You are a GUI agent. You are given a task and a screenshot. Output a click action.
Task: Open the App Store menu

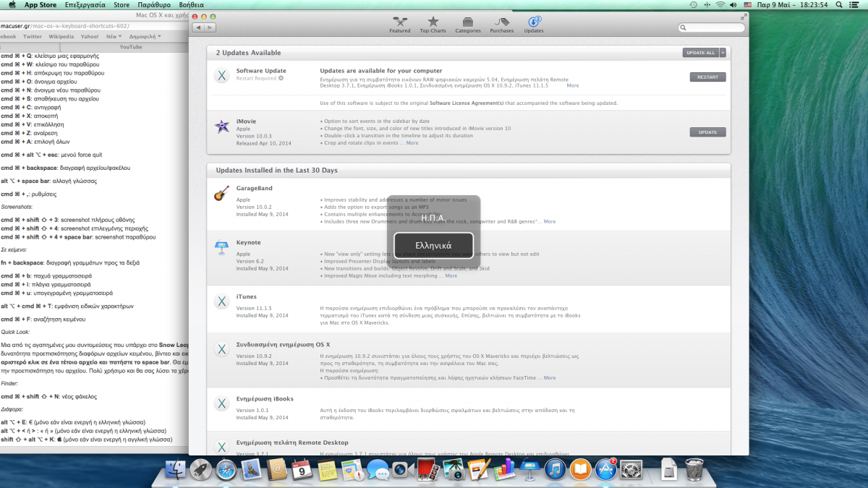41,4
